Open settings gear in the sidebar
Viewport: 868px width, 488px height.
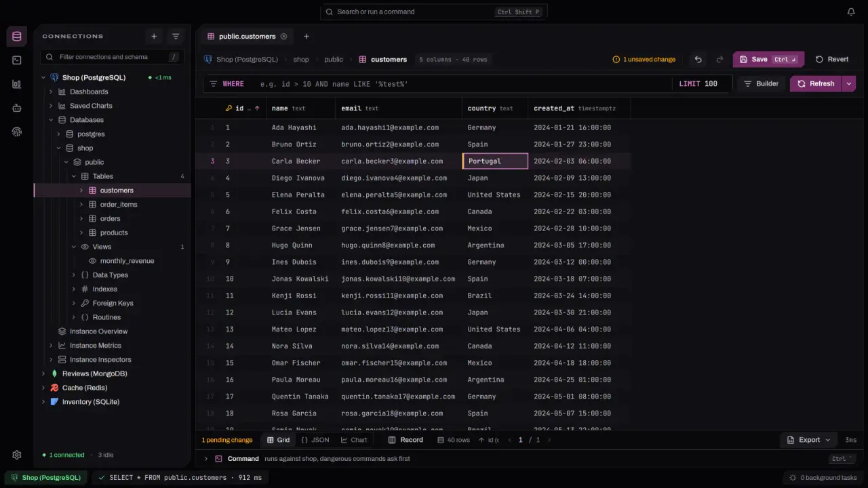pos(17,455)
